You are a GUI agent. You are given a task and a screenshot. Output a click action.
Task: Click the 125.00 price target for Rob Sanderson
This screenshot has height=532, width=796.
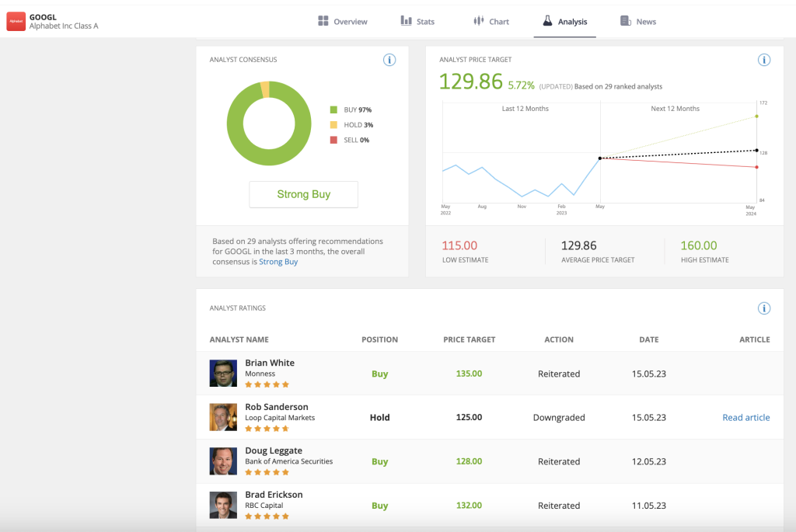click(x=469, y=417)
